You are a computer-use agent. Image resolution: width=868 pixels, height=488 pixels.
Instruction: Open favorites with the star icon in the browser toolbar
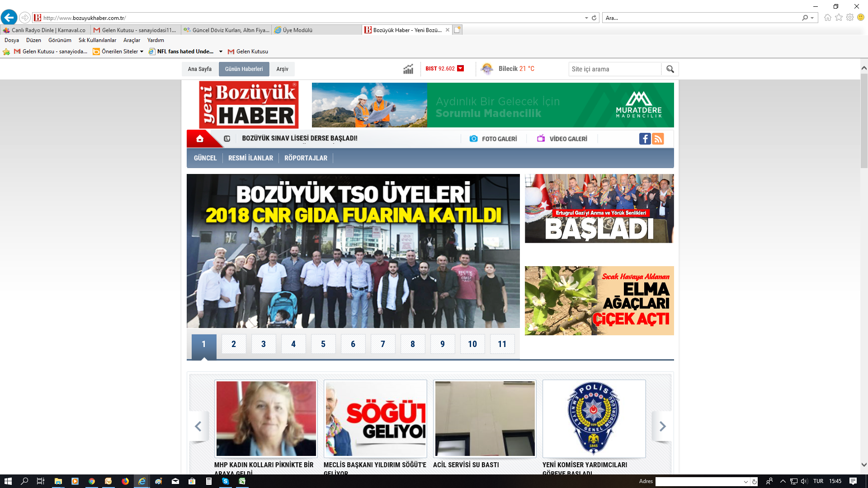(x=839, y=18)
